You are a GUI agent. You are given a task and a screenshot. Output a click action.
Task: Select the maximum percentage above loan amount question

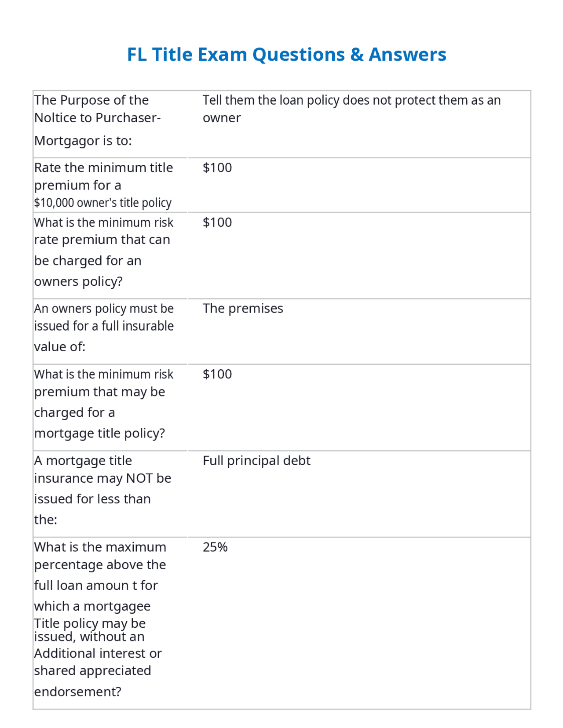[x=110, y=623]
